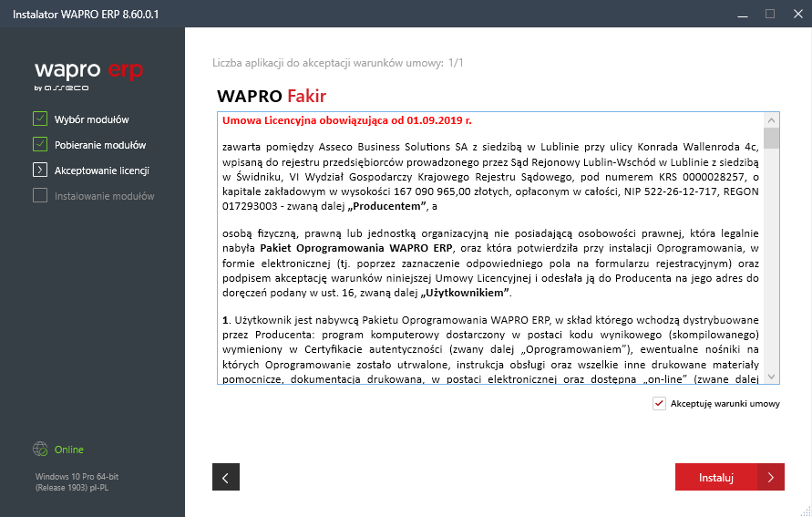Screen dimensions: 812x517
Task: Open the Akceptowanie licencji step label
Action: click(x=101, y=171)
